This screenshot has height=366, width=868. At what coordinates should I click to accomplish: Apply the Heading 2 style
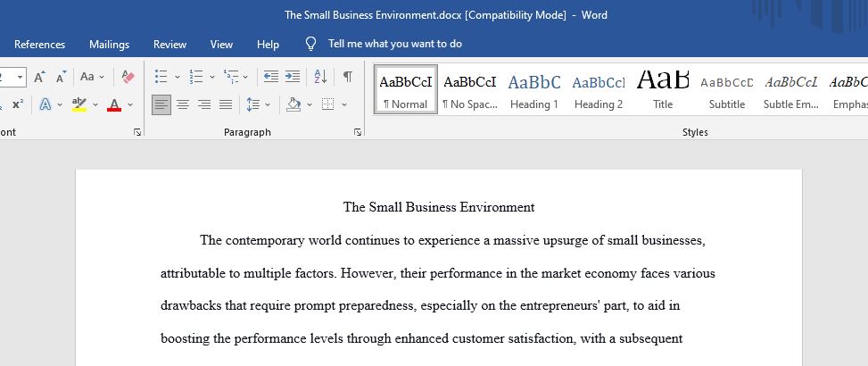point(599,89)
